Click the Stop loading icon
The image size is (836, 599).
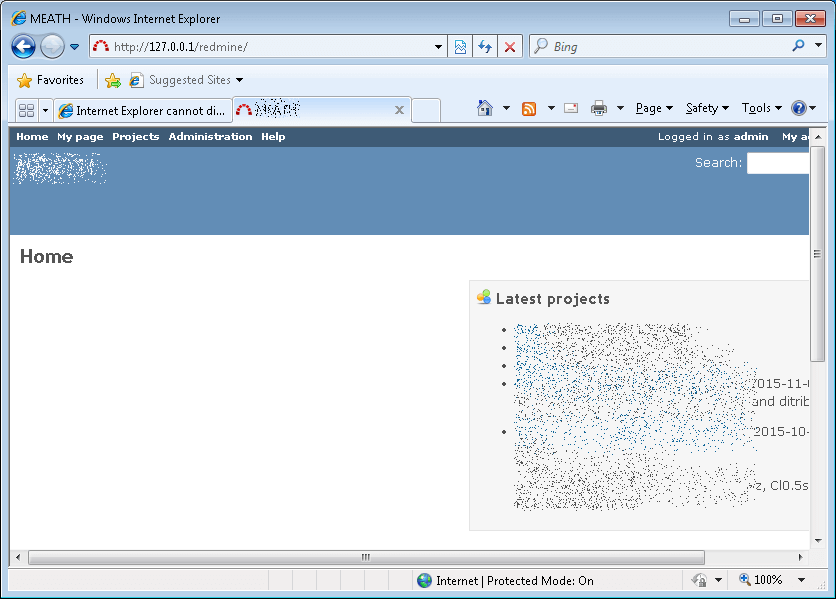coord(510,47)
